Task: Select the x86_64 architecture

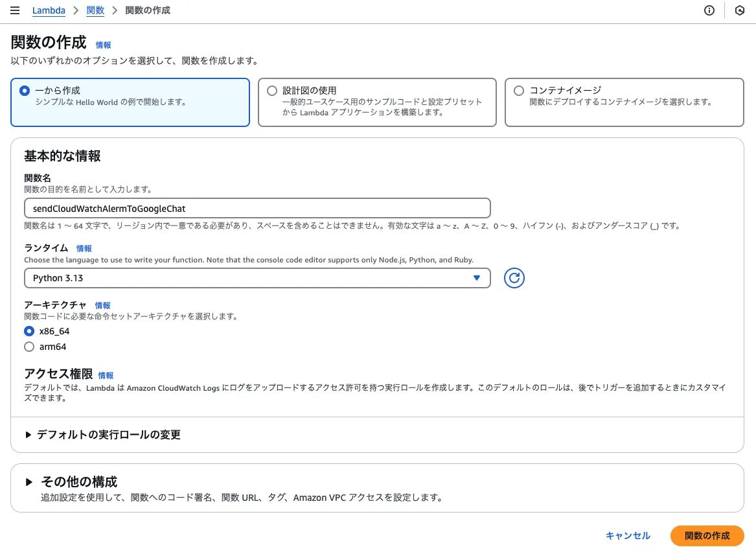Action: point(29,331)
